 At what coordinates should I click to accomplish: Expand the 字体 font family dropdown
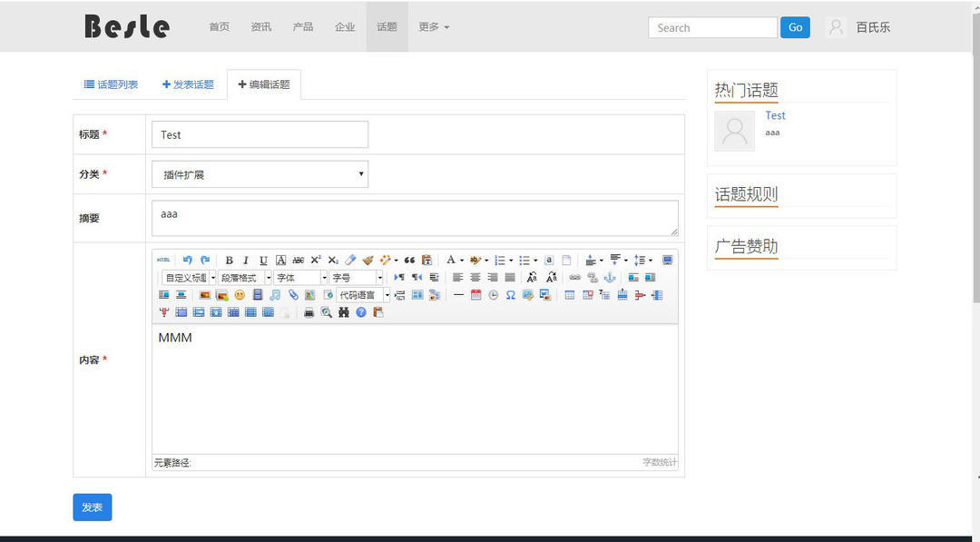324,278
